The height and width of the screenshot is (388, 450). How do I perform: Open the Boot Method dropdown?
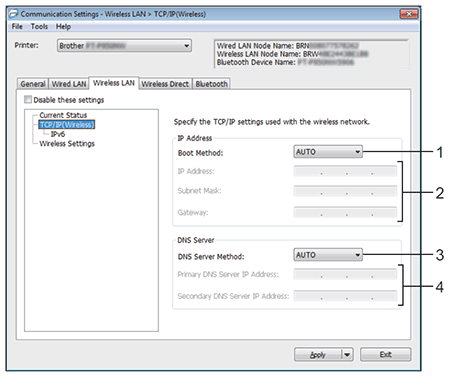pos(328,152)
